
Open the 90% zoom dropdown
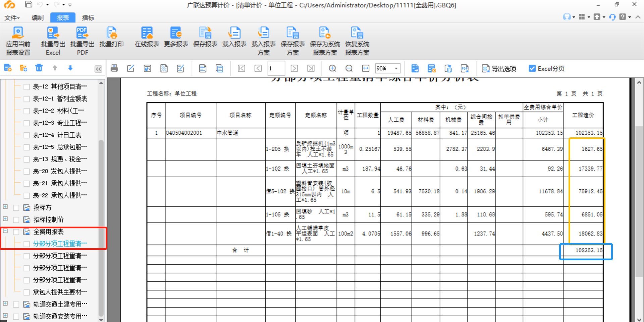tap(396, 68)
